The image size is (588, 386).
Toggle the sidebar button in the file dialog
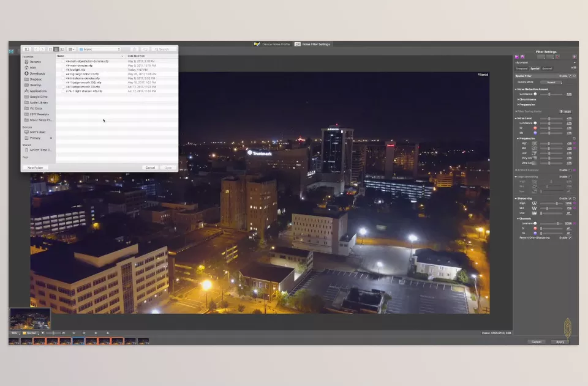pos(26,50)
